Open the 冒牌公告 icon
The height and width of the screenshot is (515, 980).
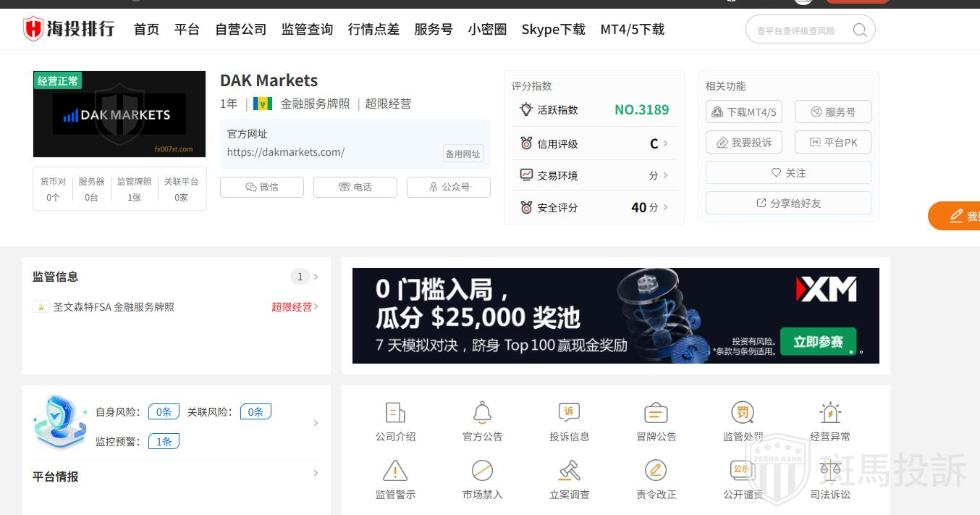click(656, 412)
